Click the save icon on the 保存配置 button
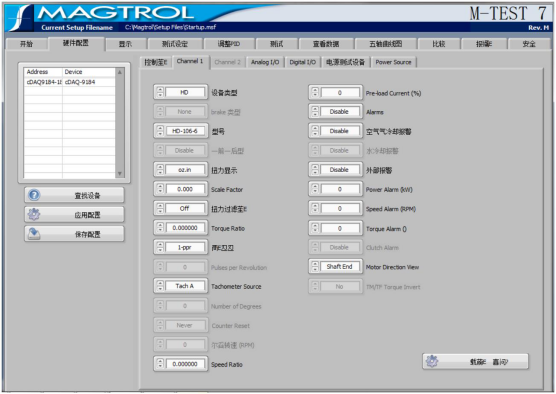Viewport: 556px width, 394px height. [x=34, y=234]
